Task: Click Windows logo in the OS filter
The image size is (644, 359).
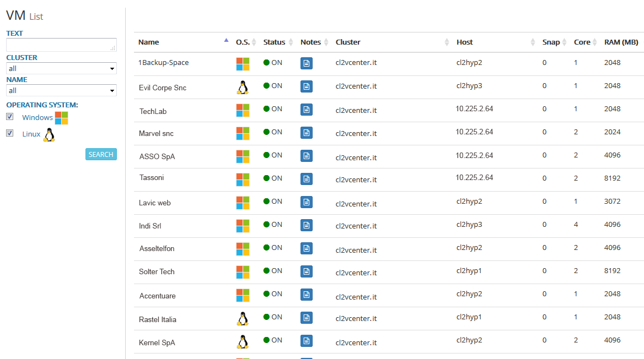Action: [62, 118]
